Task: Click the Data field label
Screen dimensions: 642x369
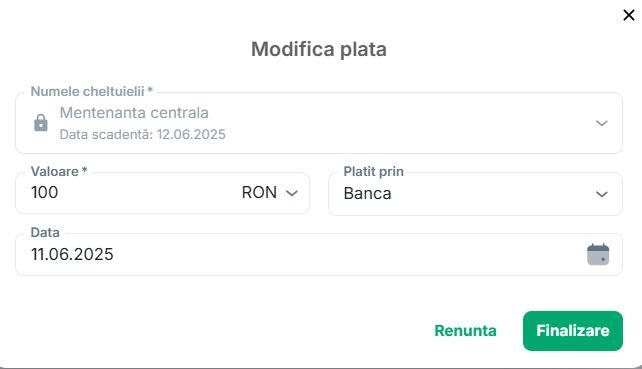Action: (x=45, y=232)
